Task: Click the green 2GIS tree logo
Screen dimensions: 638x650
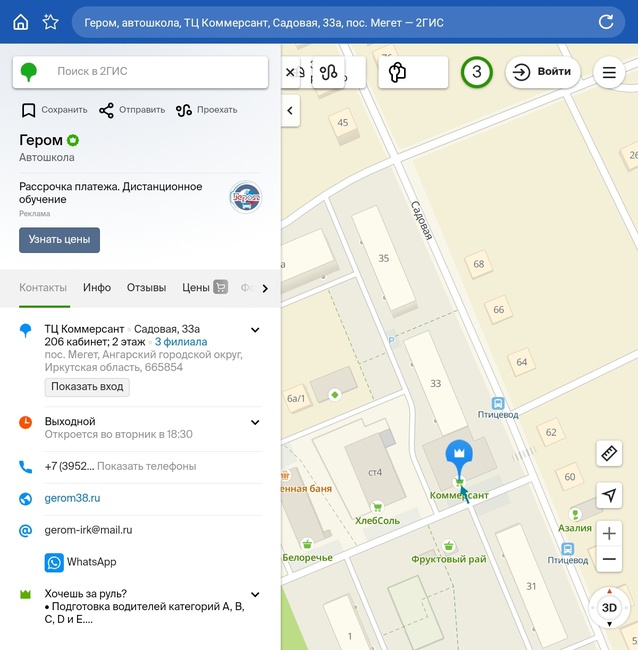Action: [29, 72]
